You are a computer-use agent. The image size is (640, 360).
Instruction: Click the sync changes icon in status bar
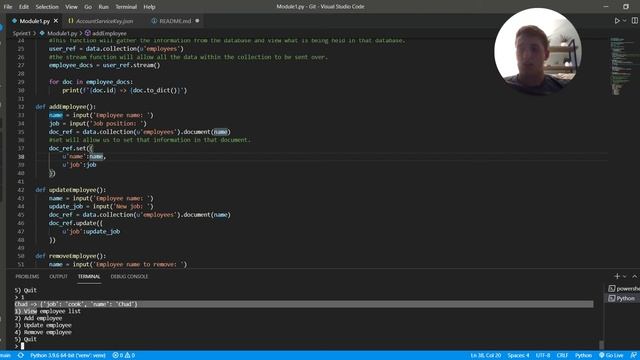pos(20,356)
